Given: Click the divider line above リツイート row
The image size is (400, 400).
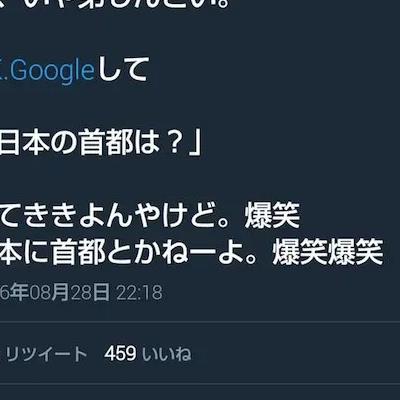Looking at the screenshot, I should pyautogui.click(x=200, y=322).
